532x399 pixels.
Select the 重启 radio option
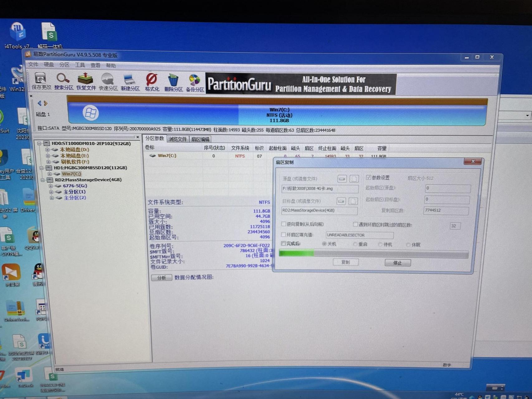(x=355, y=244)
